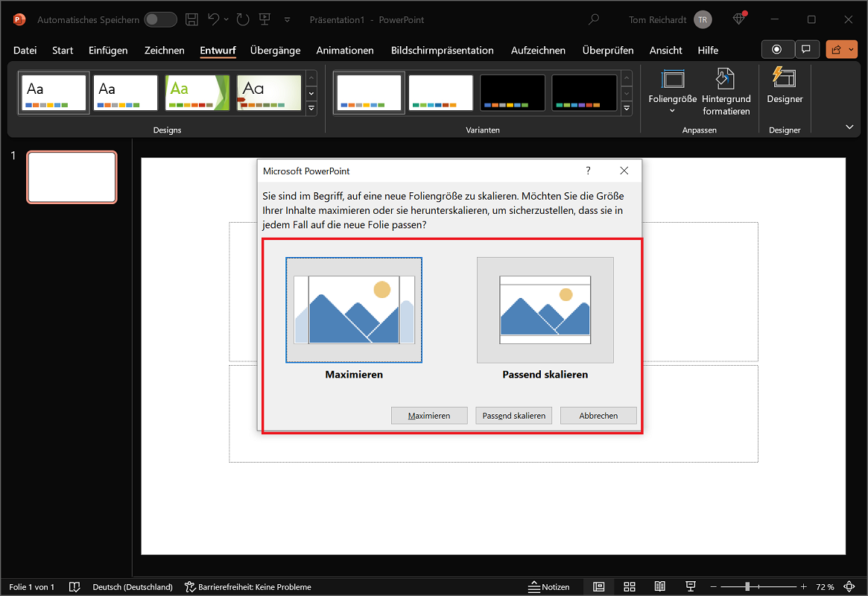This screenshot has width=868, height=596.
Task: Switch to the Zeichnen tab
Action: [x=165, y=51]
